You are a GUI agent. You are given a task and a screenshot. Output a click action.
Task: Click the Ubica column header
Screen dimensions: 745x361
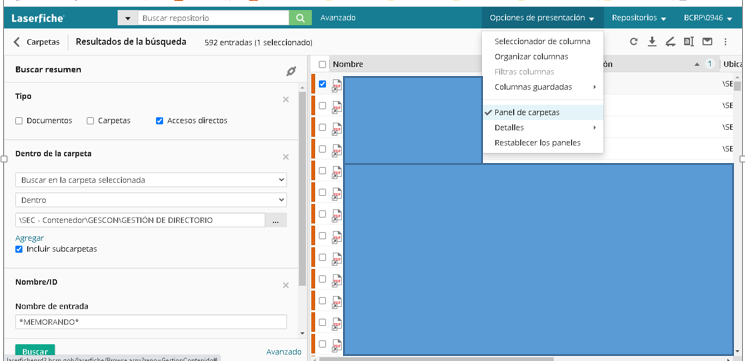732,64
